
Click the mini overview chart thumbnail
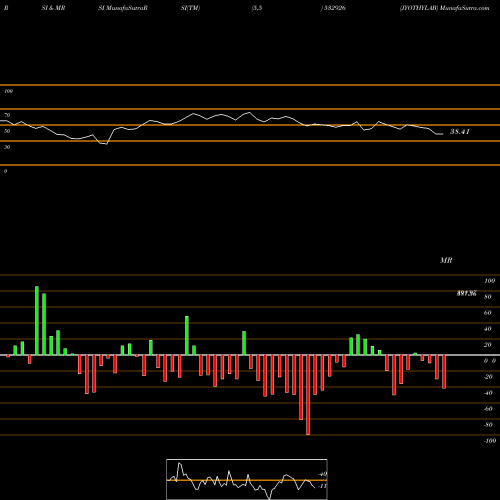click(247, 479)
